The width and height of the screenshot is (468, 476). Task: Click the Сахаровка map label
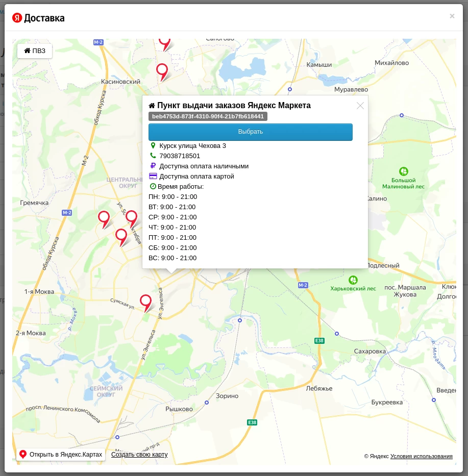[x=370, y=351]
